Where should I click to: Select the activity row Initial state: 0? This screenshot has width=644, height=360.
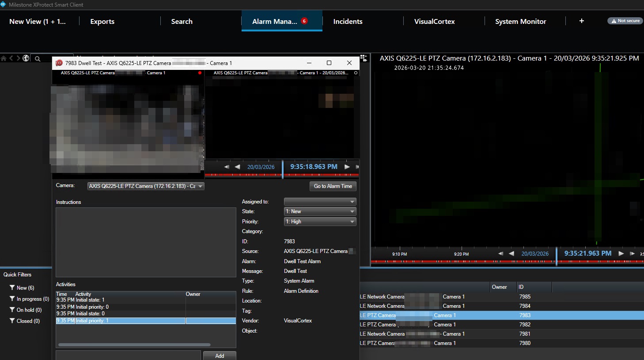pos(146,314)
